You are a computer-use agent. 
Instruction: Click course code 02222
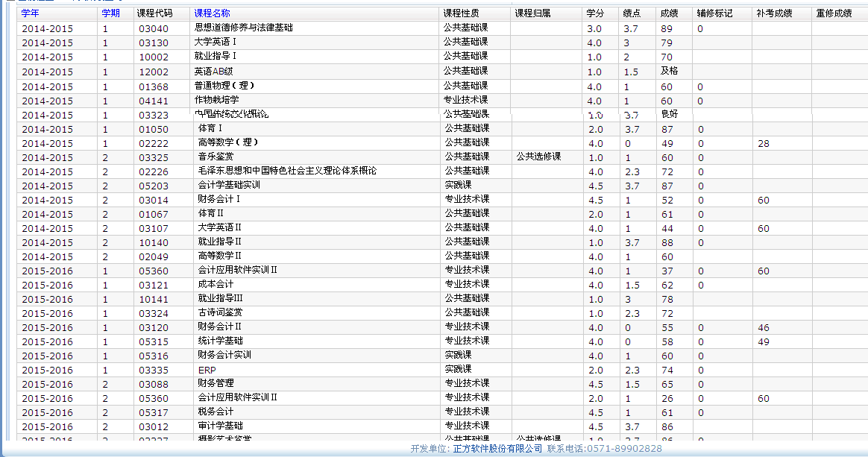(154, 144)
